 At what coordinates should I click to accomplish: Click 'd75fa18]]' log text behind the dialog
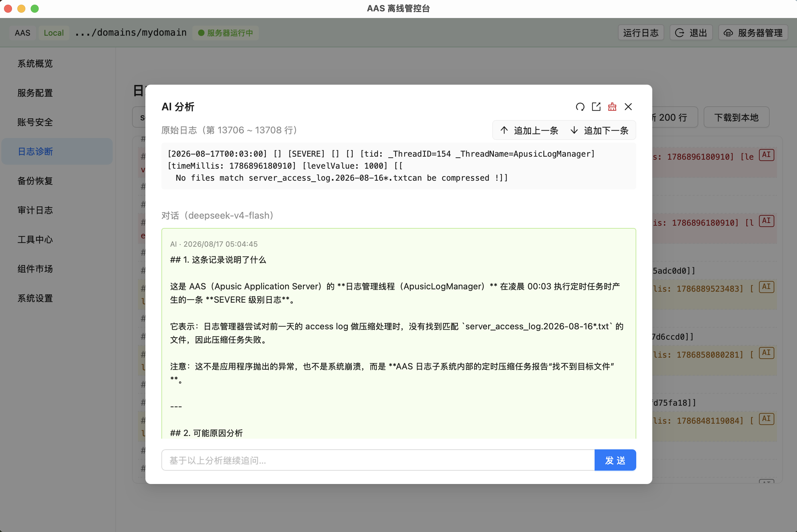click(674, 403)
